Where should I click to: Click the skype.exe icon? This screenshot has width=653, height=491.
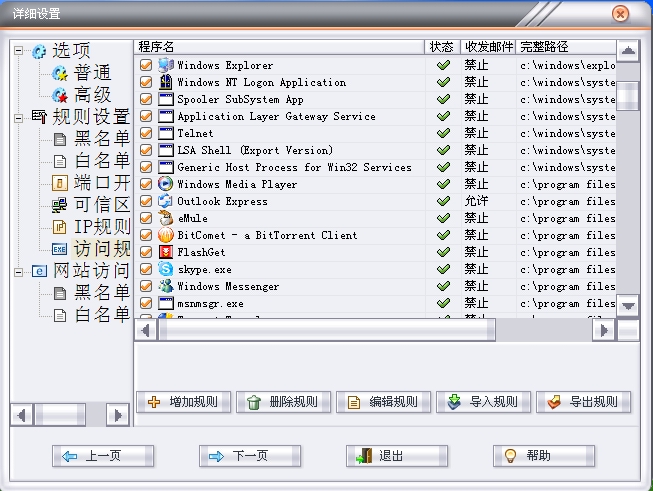click(166, 269)
